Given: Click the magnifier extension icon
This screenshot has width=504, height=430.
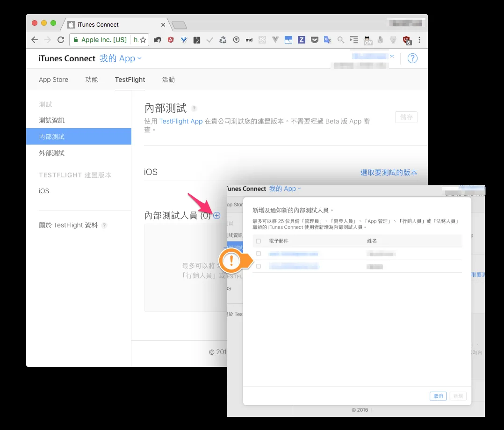Looking at the screenshot, I should coord(341,40).
